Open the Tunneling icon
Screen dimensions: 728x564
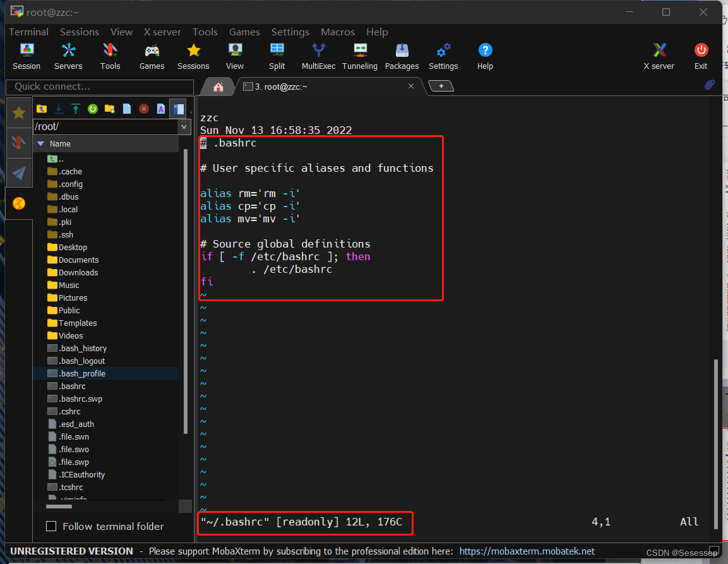pos(360,56)
